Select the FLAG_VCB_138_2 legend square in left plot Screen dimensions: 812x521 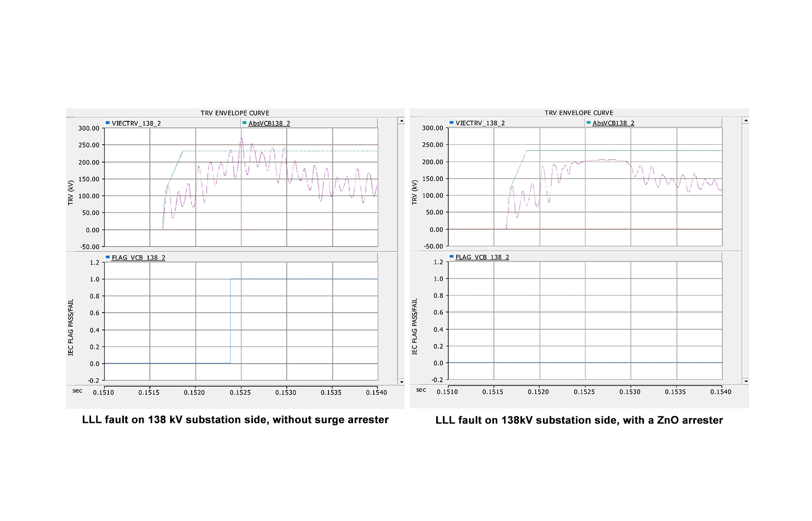[107, 257]
